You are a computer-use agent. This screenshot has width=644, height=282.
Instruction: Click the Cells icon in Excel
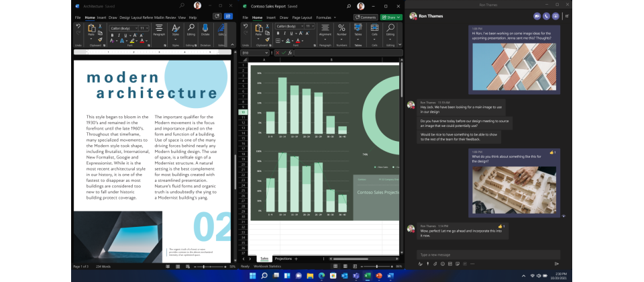374,28
